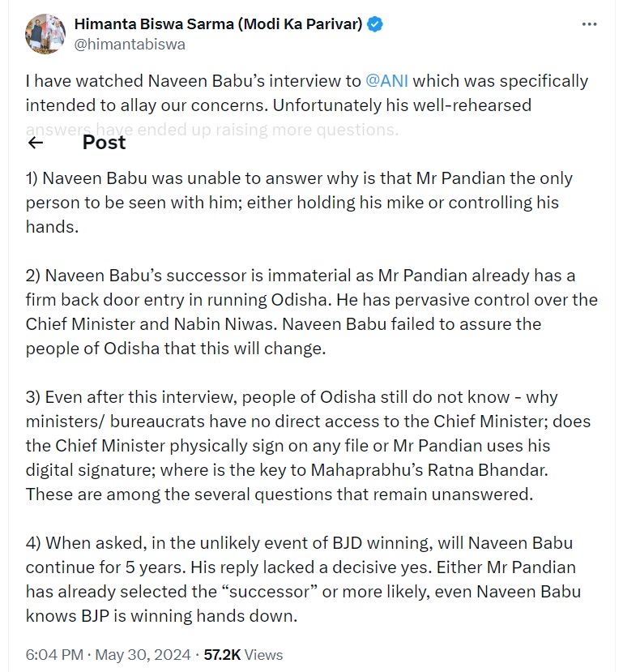Open the more options three-dot menu
The image size is (623, 672).
coord(589,25)
